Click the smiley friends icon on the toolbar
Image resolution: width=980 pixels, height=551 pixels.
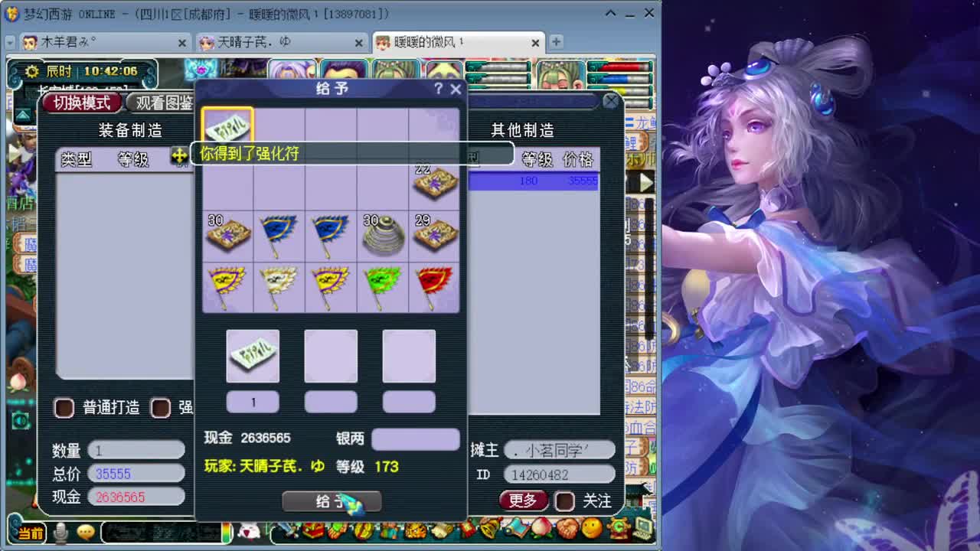point(590,528)
